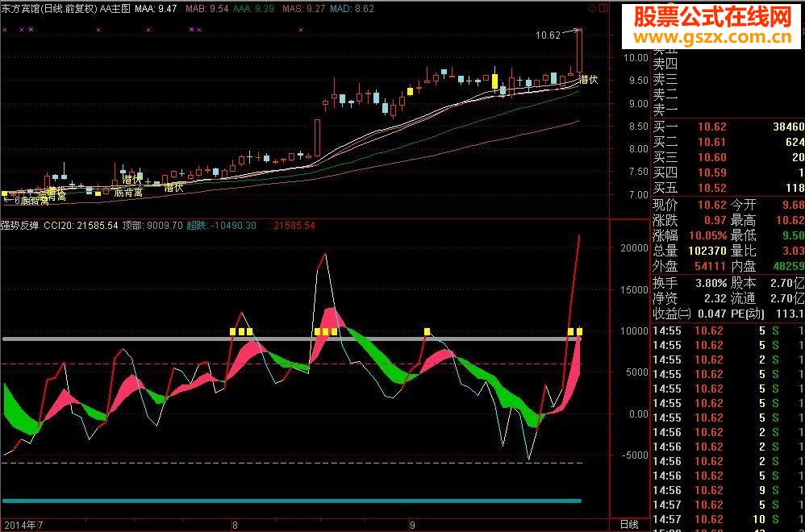Click the 总量 102370 volume value
Screen dimensions: 805x532
click(708, 251)
